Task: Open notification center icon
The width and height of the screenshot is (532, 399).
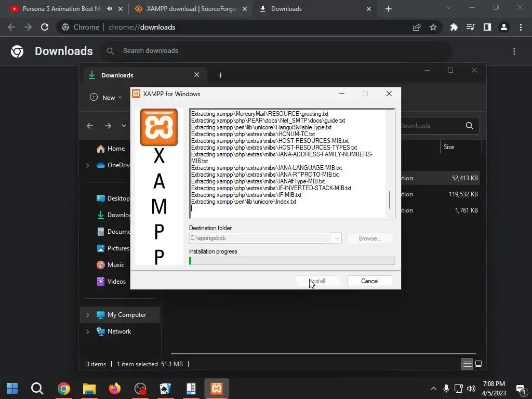Action: (x=521, y=389)
